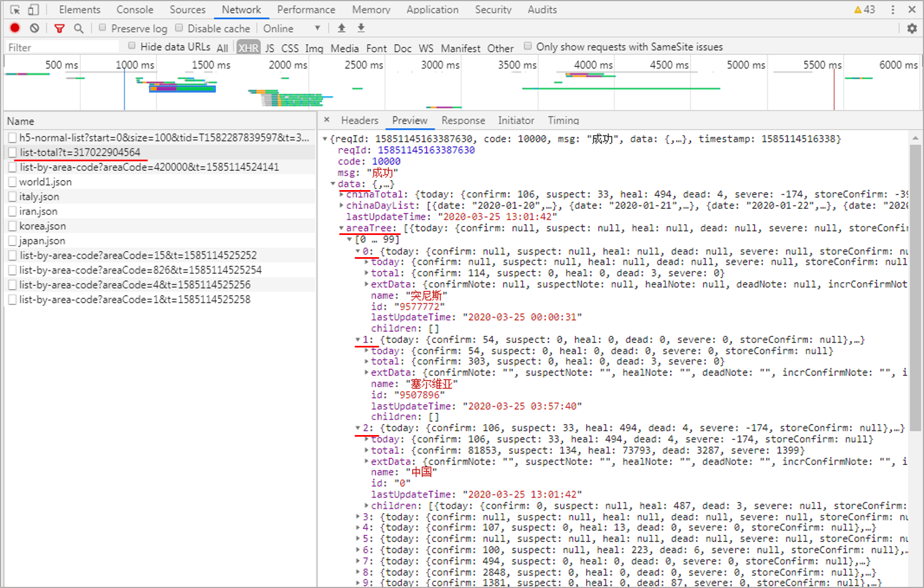Filter requests by Manifest type
The height and width of the screenshot is (588, 924).
(x=460, y=48)
